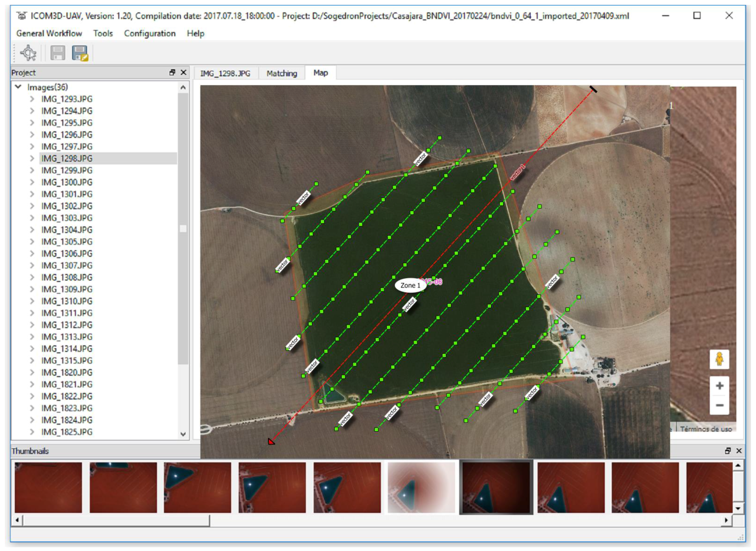
Task: Close the Project panel
Action: point(183,72)
